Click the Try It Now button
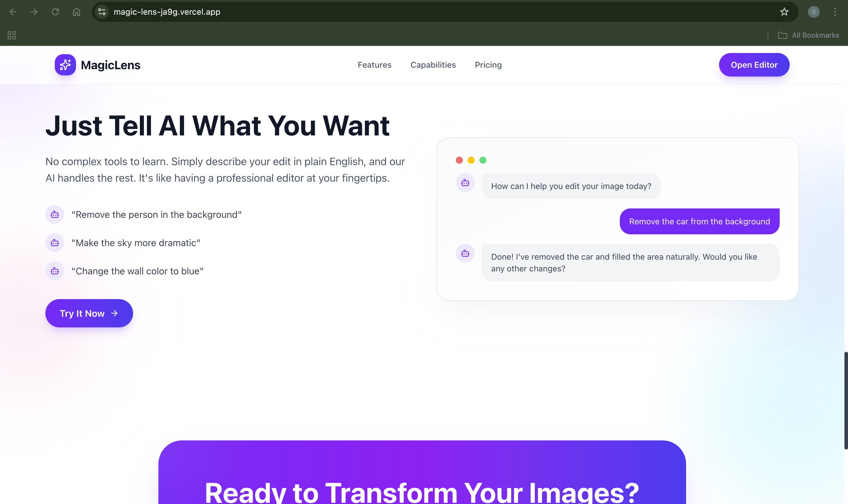 pyautogui.click(x=89, y=313)
